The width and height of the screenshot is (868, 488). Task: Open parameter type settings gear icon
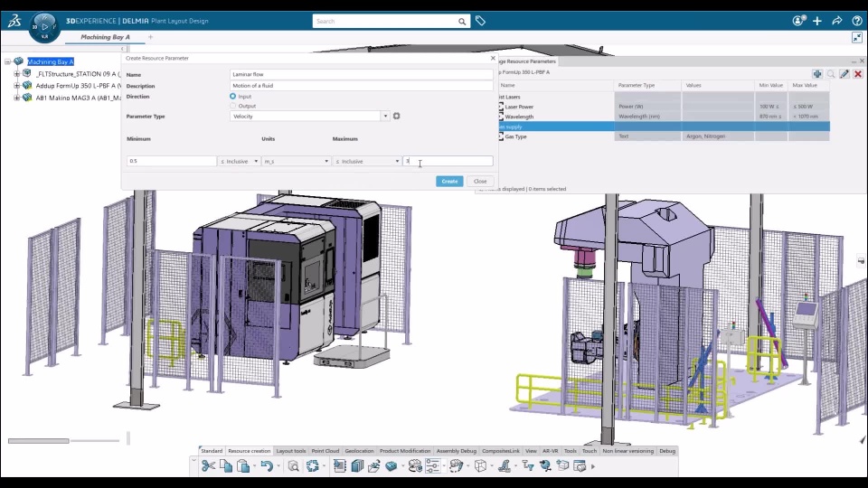tap(396, 117)
